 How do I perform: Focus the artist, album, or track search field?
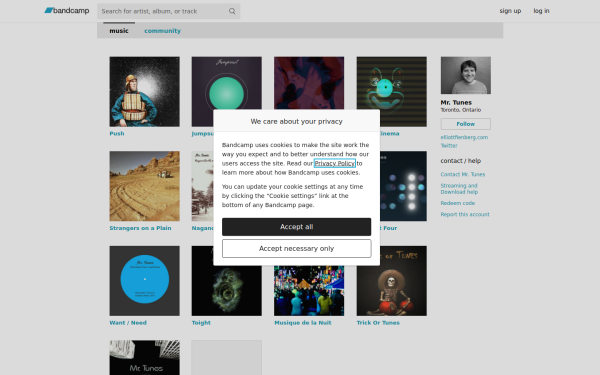click(168, 11)
